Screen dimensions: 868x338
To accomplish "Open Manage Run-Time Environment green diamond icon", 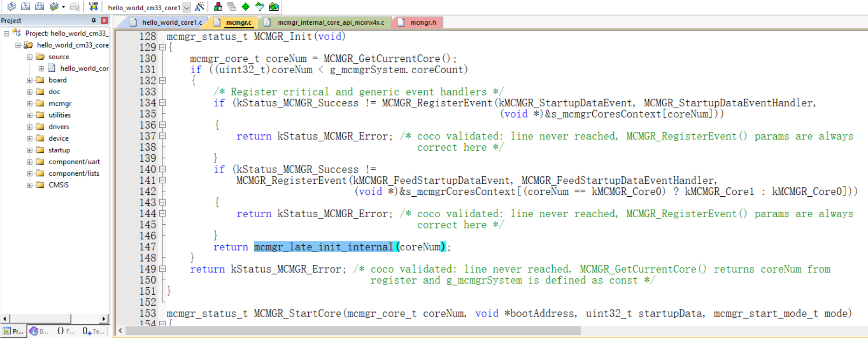I will tap(245, 7).
